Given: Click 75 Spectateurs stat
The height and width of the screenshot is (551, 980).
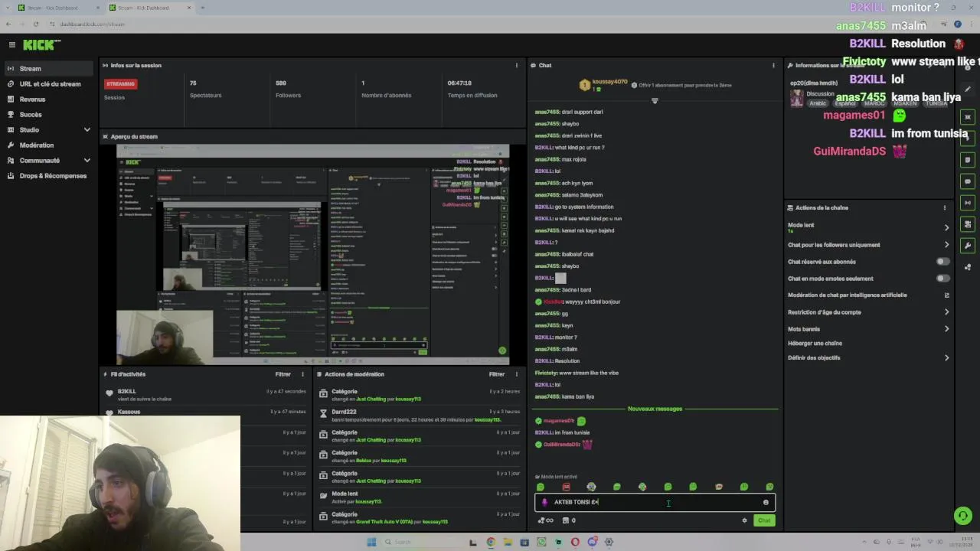Looking at the screenshot, I should pos(205,89).
